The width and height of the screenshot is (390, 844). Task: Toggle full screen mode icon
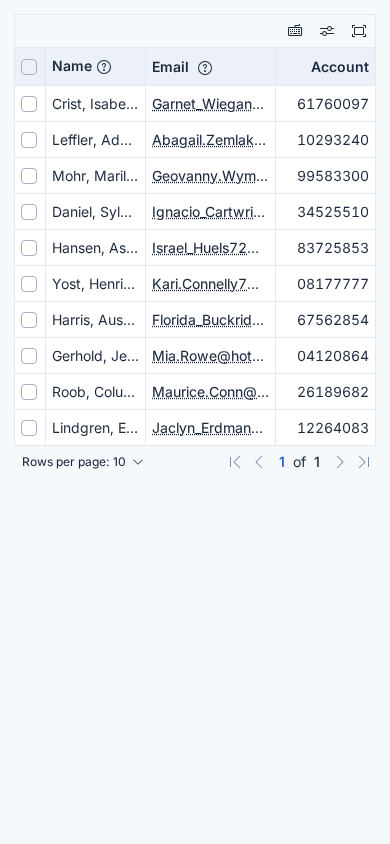[359, 31]
